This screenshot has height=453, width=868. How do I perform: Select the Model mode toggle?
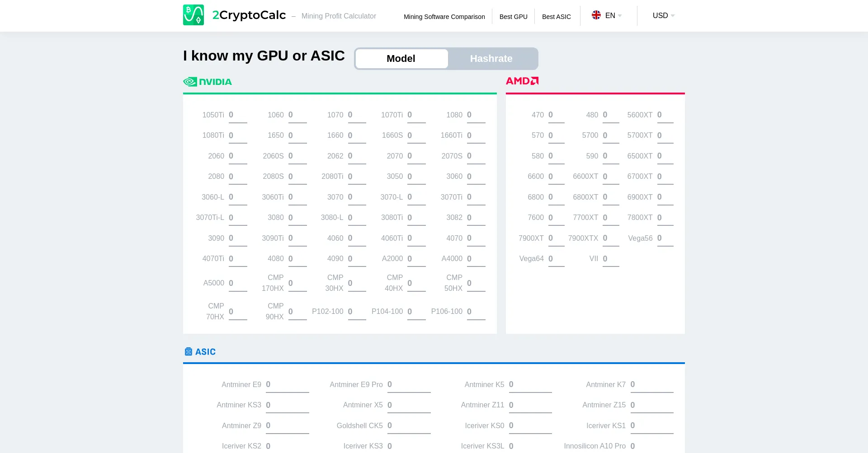(x=401, y=59)
